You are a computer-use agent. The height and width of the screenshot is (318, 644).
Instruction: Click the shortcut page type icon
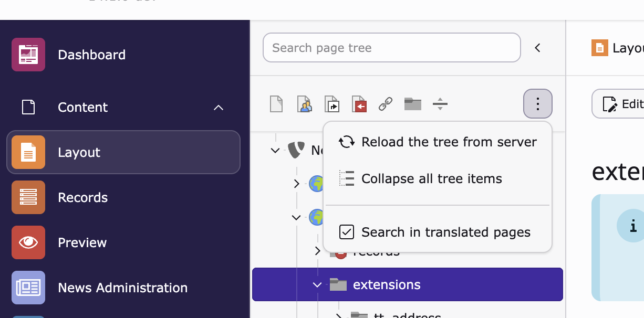click(331, 104)
